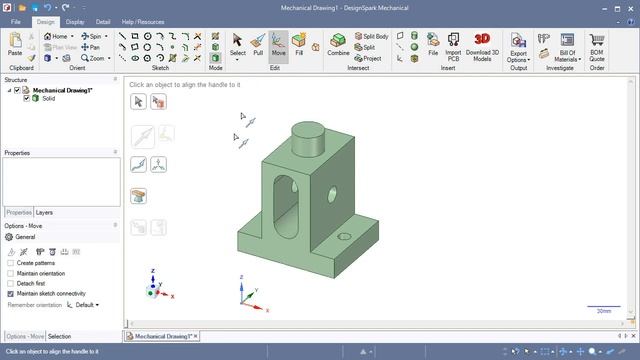Open the Help / Resources tab
This screenshot has width=640, height=360.
[x=143, y=22]
